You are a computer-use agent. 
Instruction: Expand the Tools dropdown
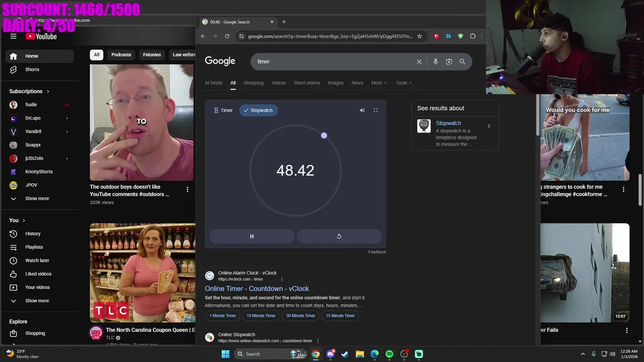404,83
